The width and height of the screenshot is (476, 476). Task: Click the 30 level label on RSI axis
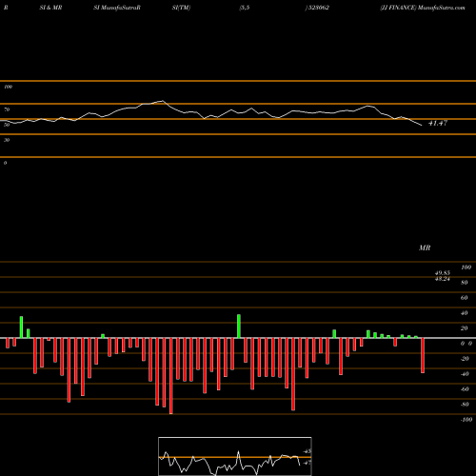[x=7, y=140]
